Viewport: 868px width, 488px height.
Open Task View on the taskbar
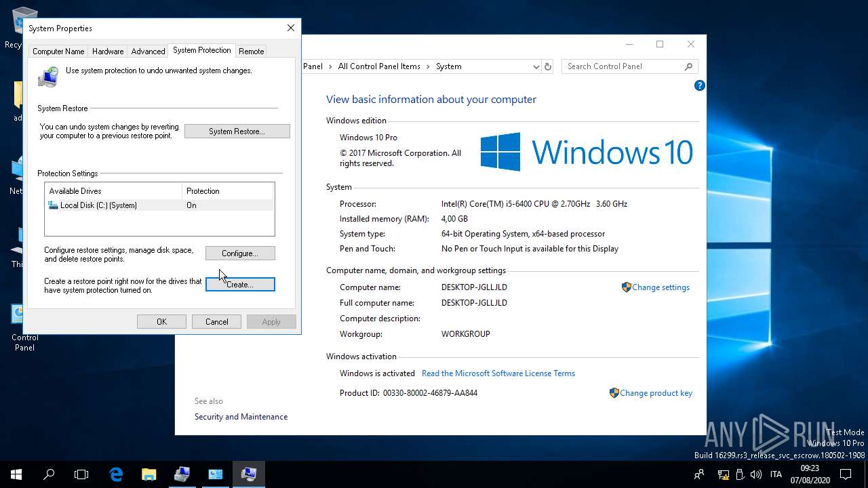point(81,474)
